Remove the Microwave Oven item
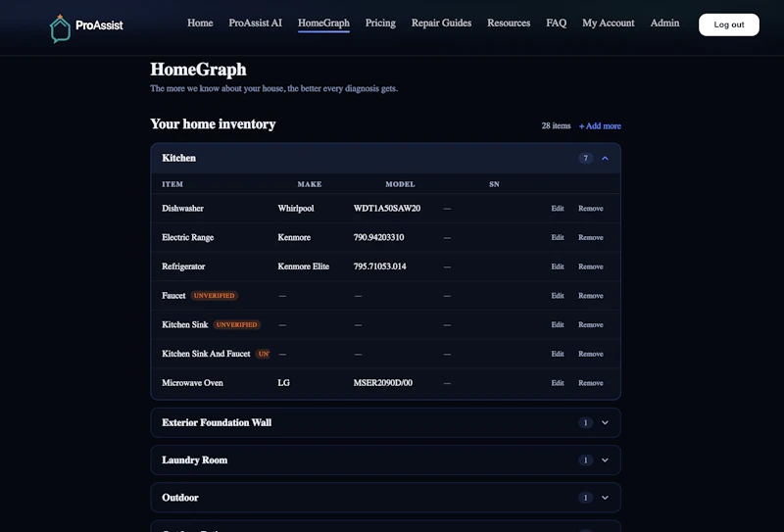Image resolution: width=784 pixels, height=532 pixels. (x=591, y=383)
